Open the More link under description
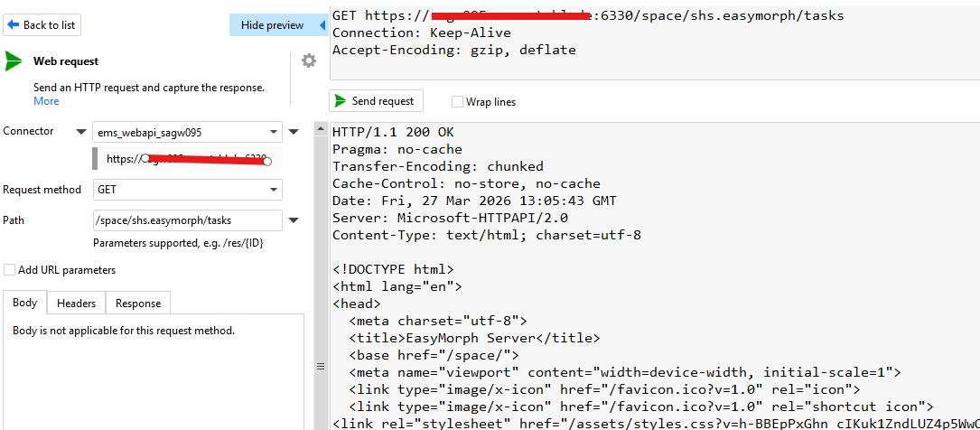Image resolution: width=980 pixels, height=430 pixels. pyautogui.click(x=46, y=101)
